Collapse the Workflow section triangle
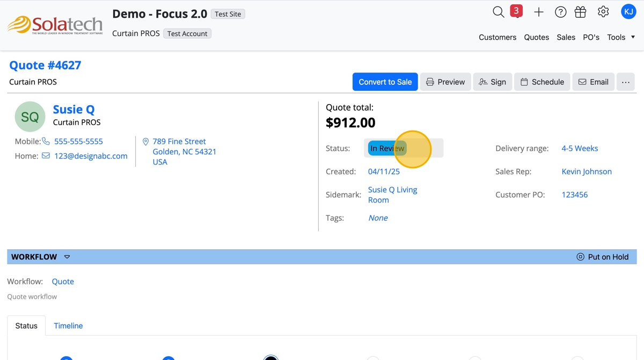 (67, 257)
